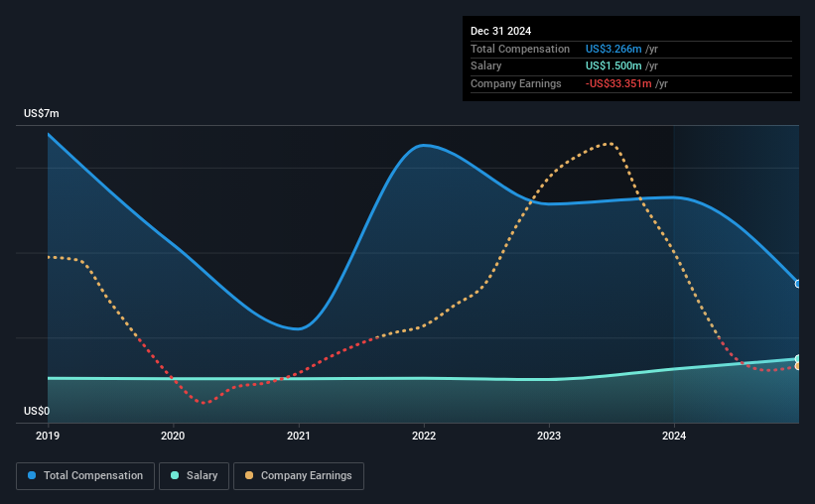Click the teal salary end-point marker
This screenshot has height=504, width=815.
tap(798, 359)
